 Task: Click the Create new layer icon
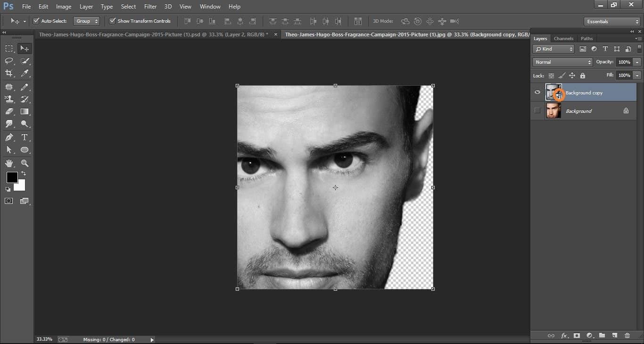[x=614, y=335]
